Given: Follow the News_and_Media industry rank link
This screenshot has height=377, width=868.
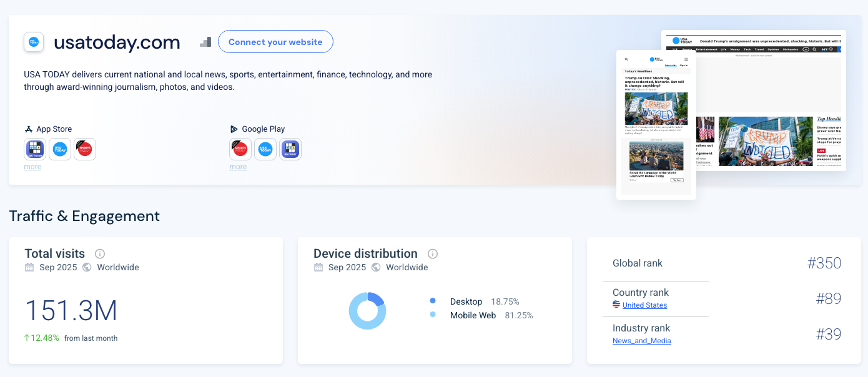Looking at the screenshot, I should [x=641, y=341].
